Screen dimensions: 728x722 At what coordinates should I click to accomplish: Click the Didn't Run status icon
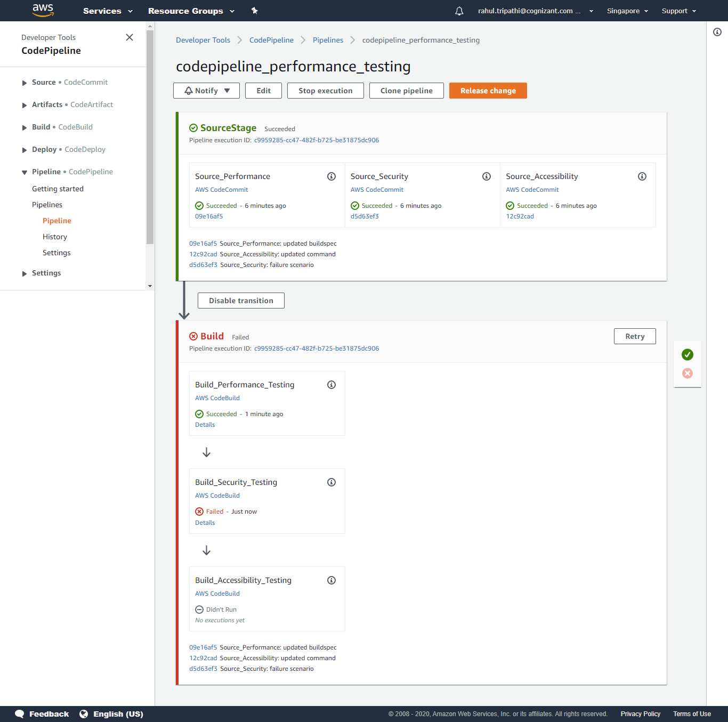(199, 610)
